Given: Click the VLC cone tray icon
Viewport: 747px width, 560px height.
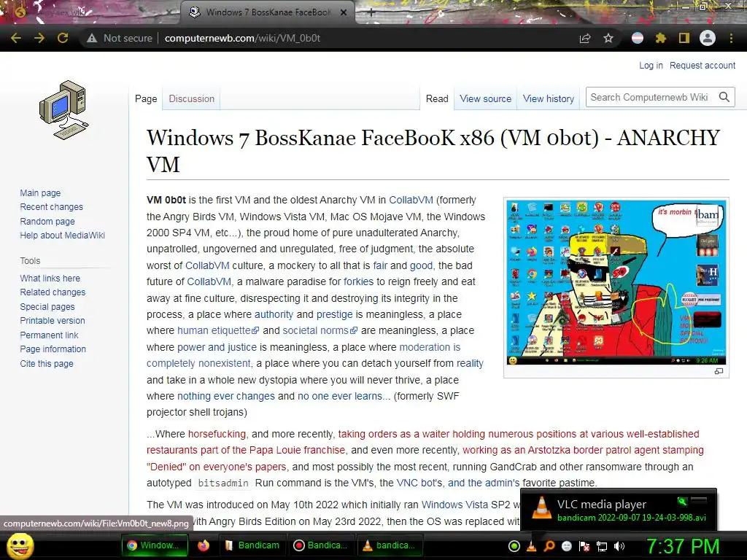Looking at the screenshot, I should (531, 546).
